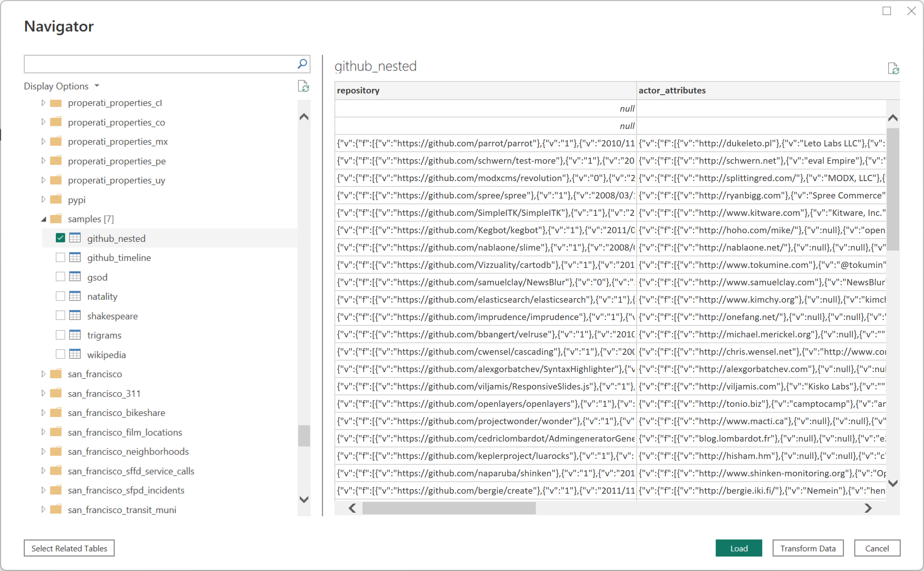
Task: Click the scroll-down chevron on preview pane
Action: [892, 483]
